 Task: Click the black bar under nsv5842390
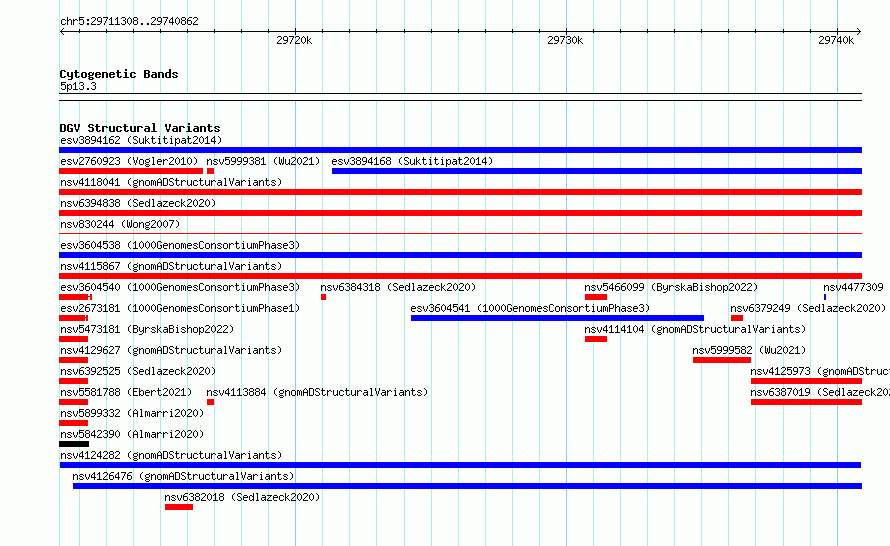(74, 444)
